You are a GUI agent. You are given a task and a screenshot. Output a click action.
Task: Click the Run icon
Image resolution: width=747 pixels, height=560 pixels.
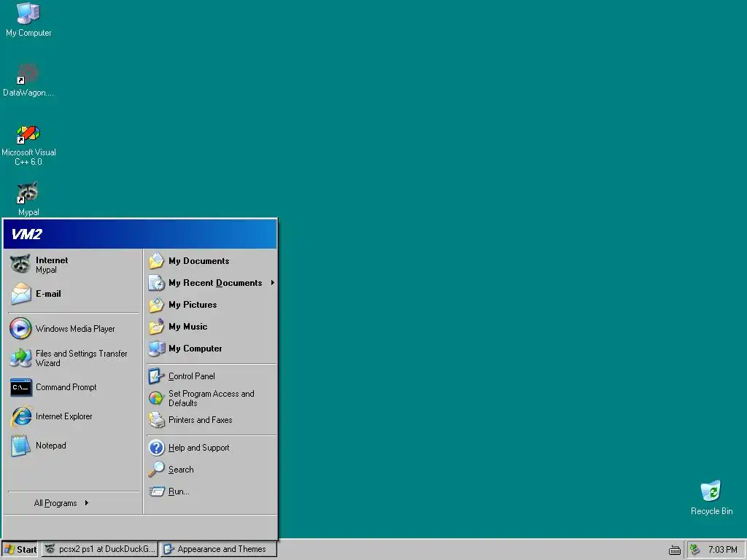156,491
